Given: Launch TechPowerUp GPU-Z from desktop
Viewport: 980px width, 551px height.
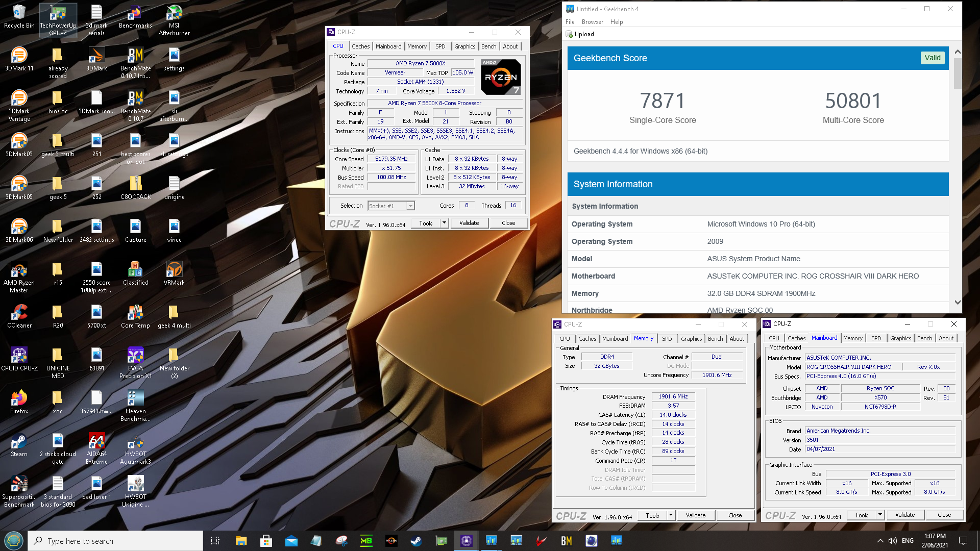Looking at the screenshot, I should [x=58, y=20].
